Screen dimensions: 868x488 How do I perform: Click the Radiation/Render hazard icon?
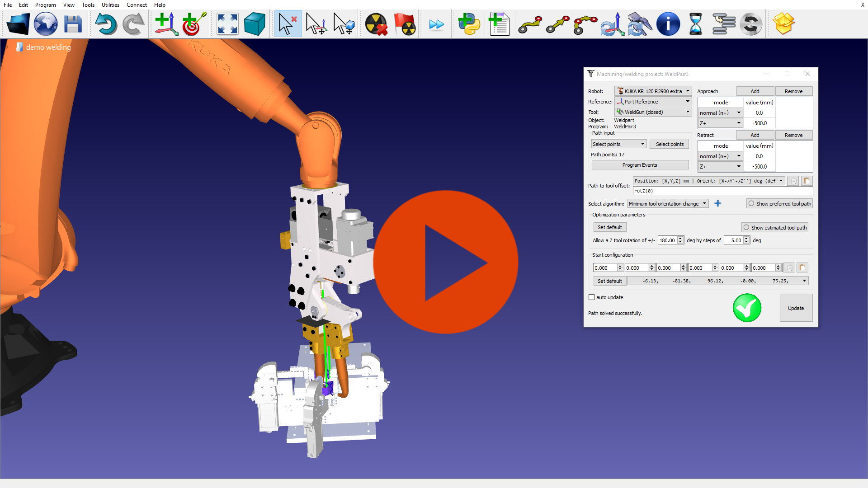coord(376,23)
